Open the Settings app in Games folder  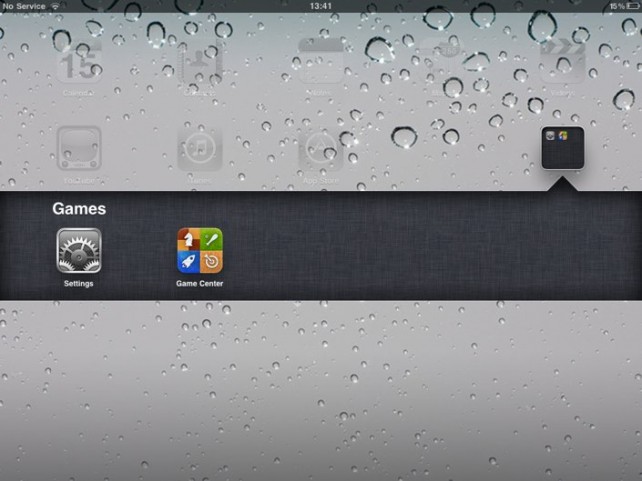point(79,251)
